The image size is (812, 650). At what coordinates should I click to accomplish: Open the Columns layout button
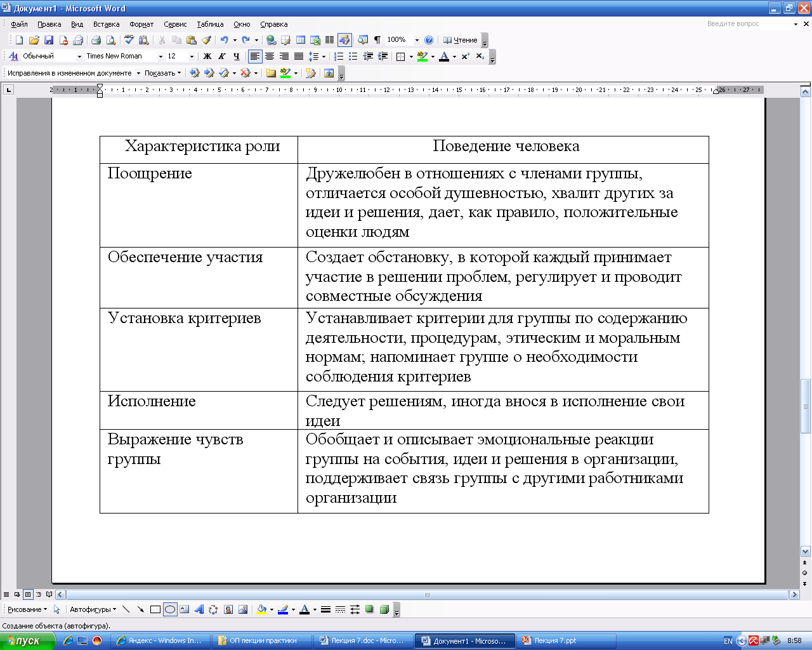pyautogui.click(x=329, y=40)
